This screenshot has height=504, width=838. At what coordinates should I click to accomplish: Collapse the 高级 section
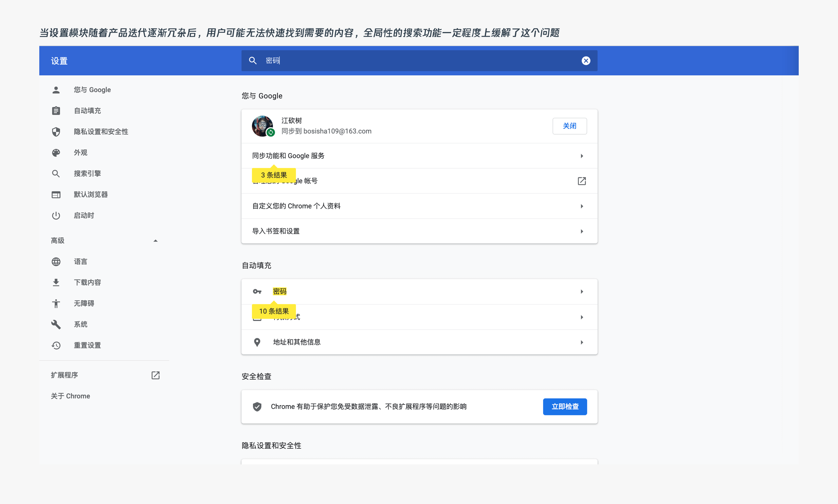click(x=155, y=241)
